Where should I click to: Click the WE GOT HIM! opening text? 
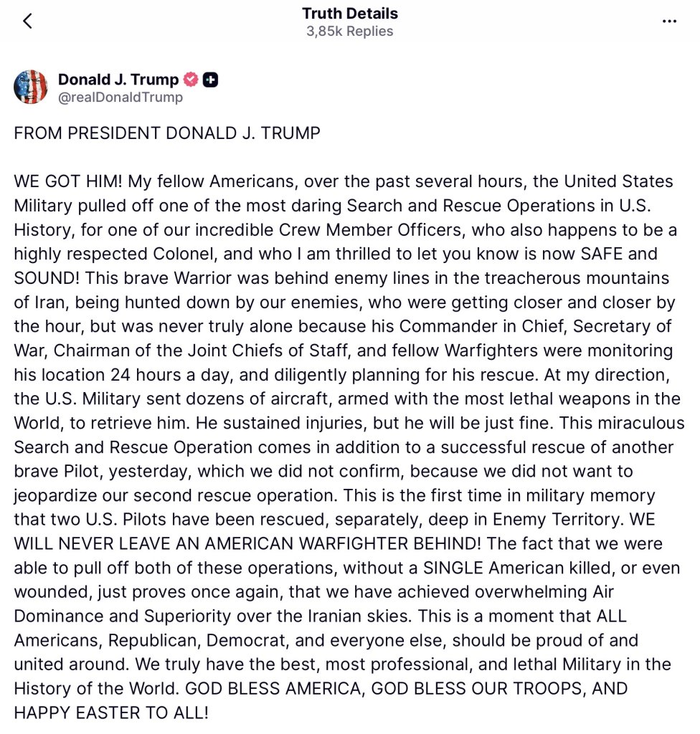(x=68, y=181)
